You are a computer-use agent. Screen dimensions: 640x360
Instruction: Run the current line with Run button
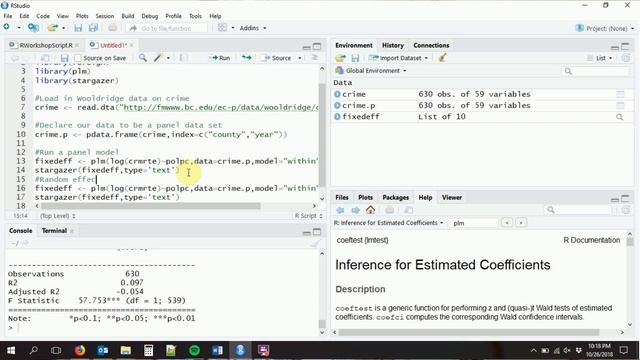click(x=220, y=58)
